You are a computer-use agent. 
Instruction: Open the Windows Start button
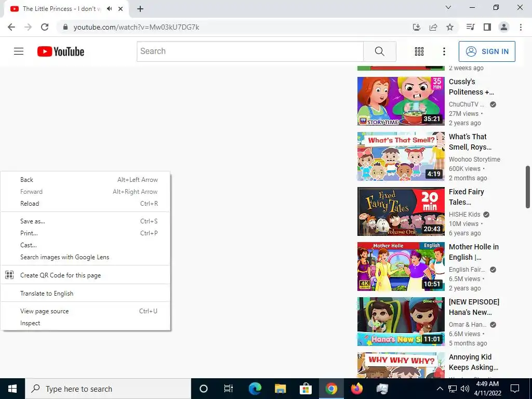click(x=12, y=389)
